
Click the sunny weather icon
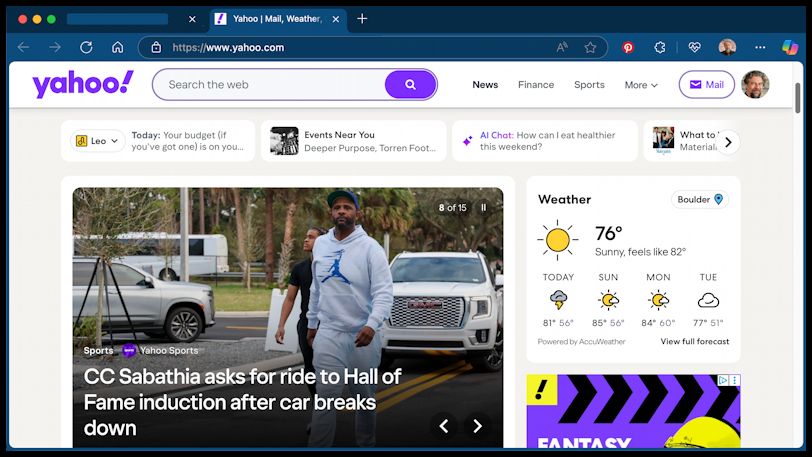click(x=558, y=240)
